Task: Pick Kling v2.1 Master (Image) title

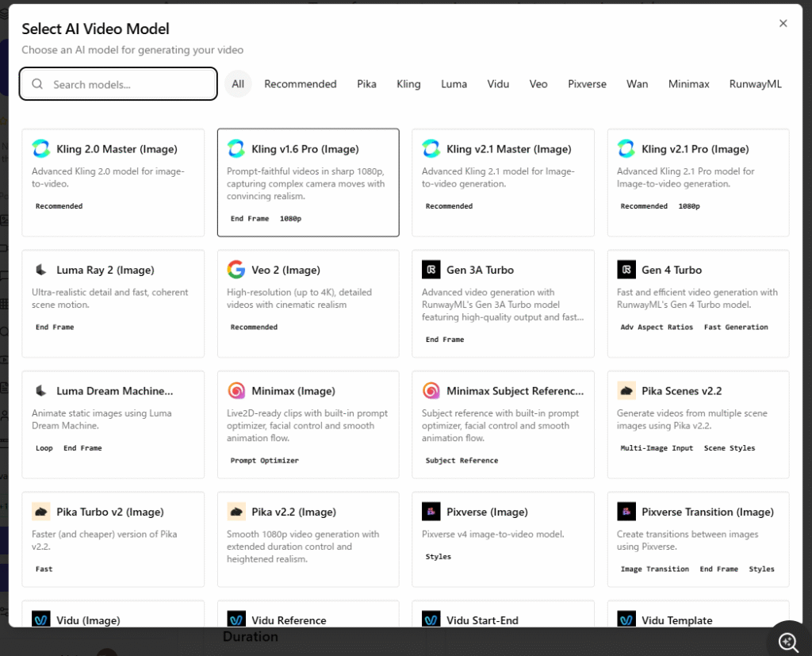Action: click(x=508, y=149)
